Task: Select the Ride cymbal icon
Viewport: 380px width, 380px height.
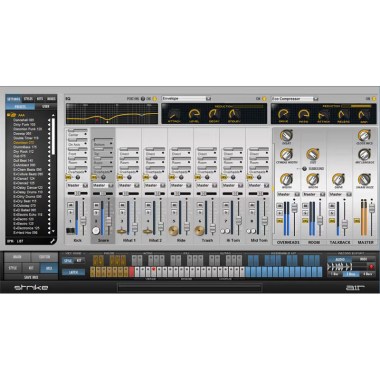Action: [173, 230]
